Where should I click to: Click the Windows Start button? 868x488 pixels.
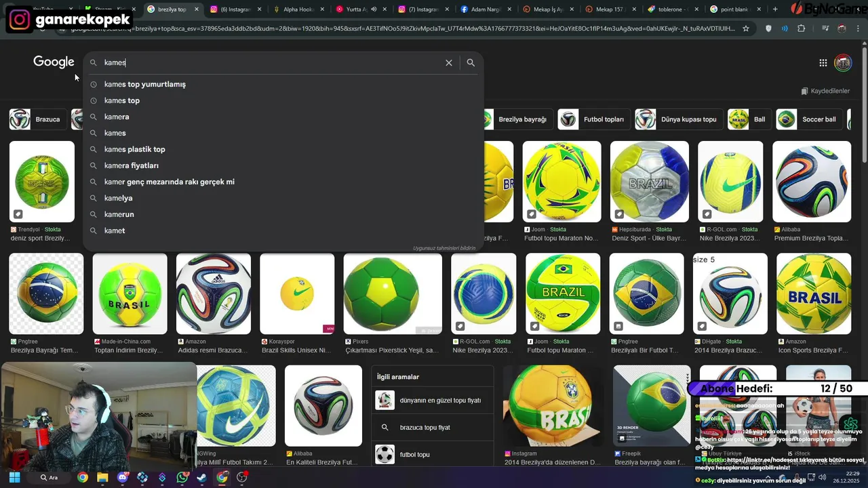click(x=14, y=477)
